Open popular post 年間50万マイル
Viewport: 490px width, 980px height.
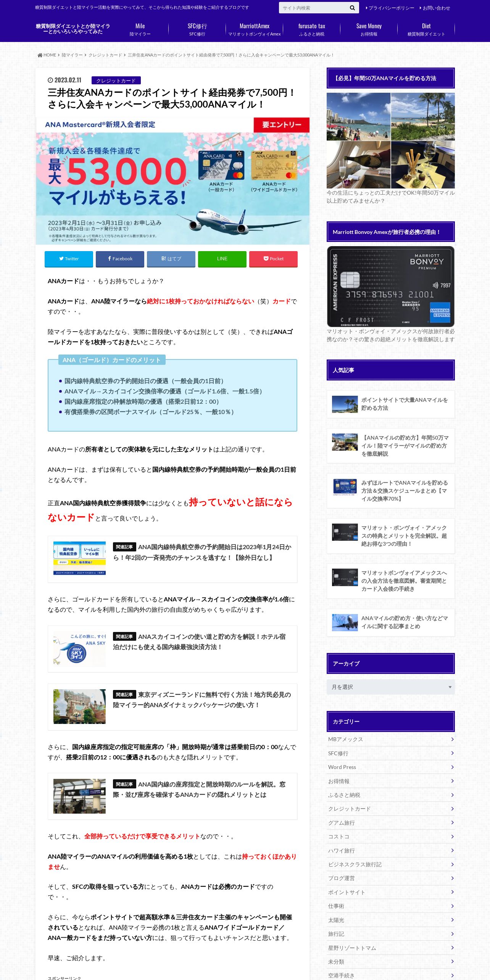click(x=391, y=446)
